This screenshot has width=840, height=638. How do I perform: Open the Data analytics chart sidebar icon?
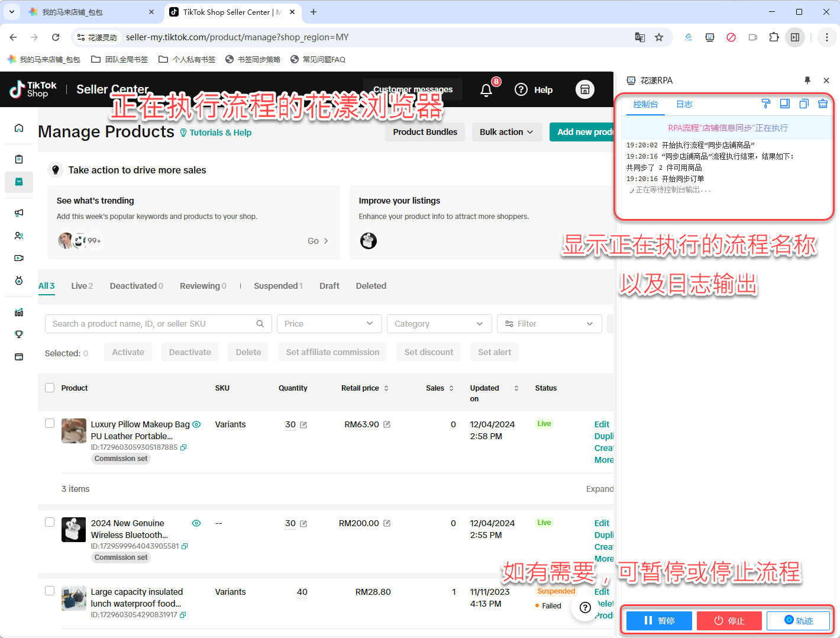pyautogui.click(x=19, y=312)
